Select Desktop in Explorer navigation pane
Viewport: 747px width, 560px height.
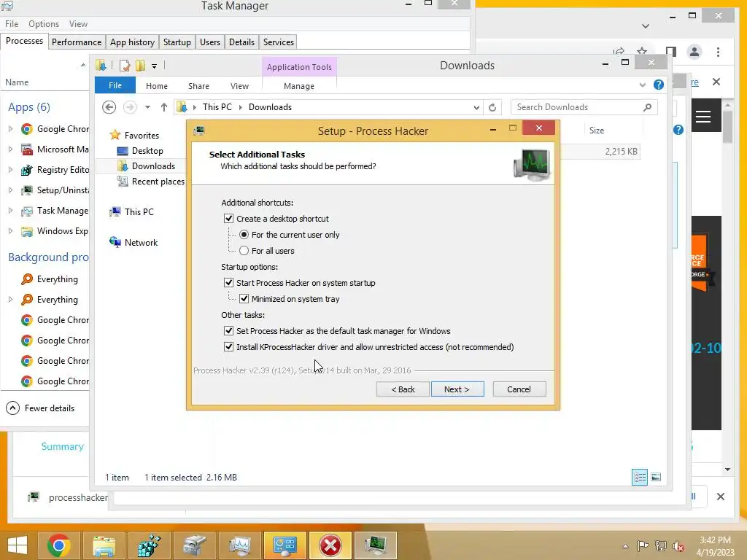[x=147, y=151]
